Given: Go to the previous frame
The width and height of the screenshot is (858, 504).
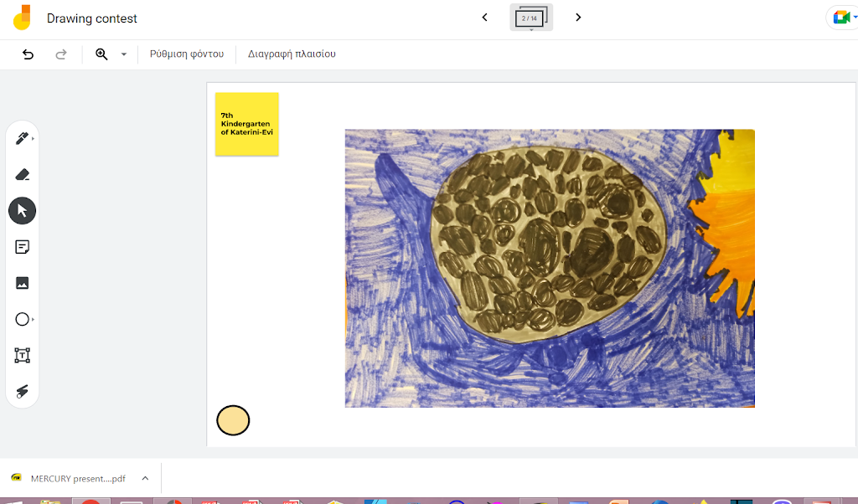Looking at the screenshot, I should 484,18.
